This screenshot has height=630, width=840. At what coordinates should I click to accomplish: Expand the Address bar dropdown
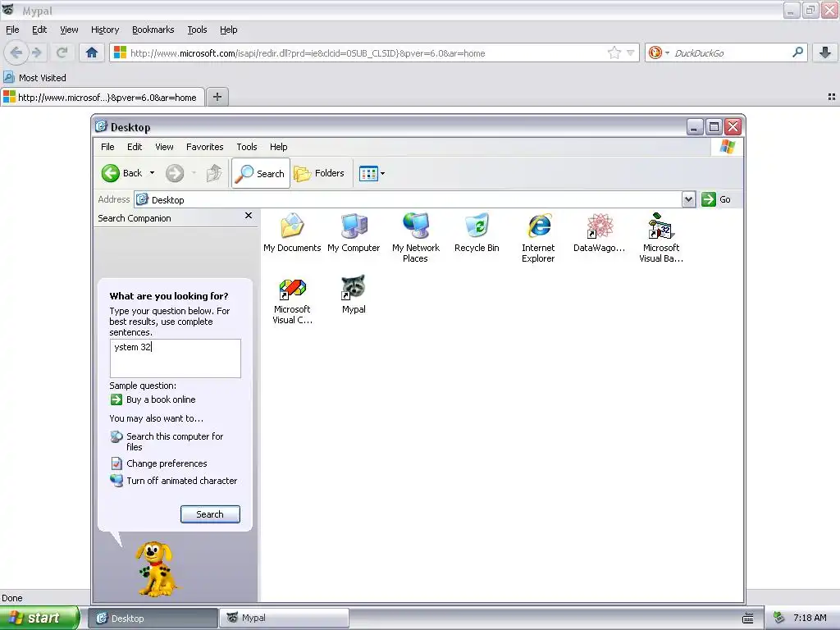(x=688, y=199)
